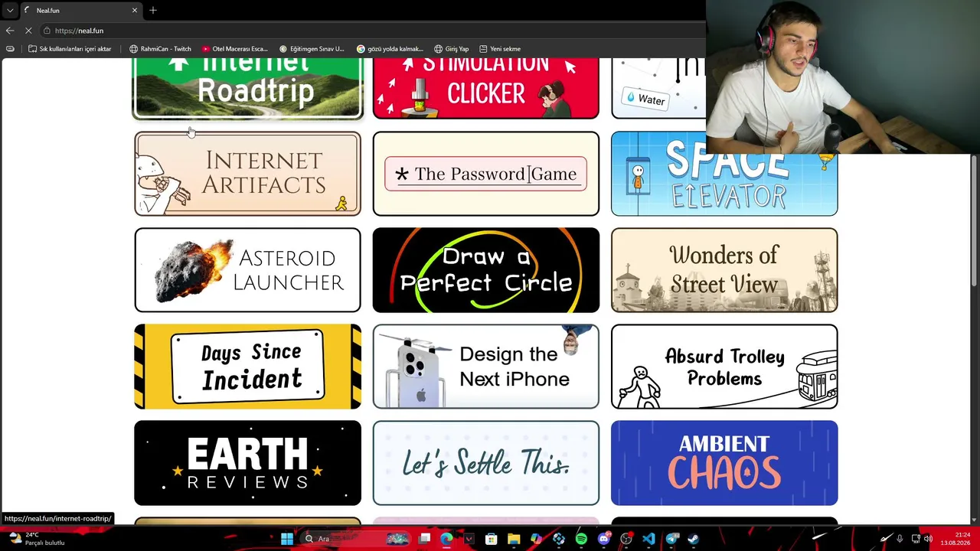
Task: Stop loading the page with the X button
Action: click(x=28, y=31)
